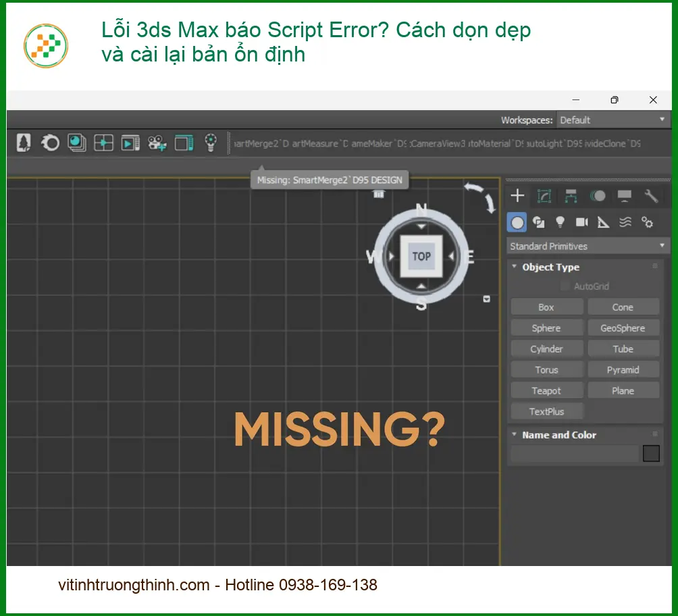Click the ViewCube east arrow

[451, 256]
